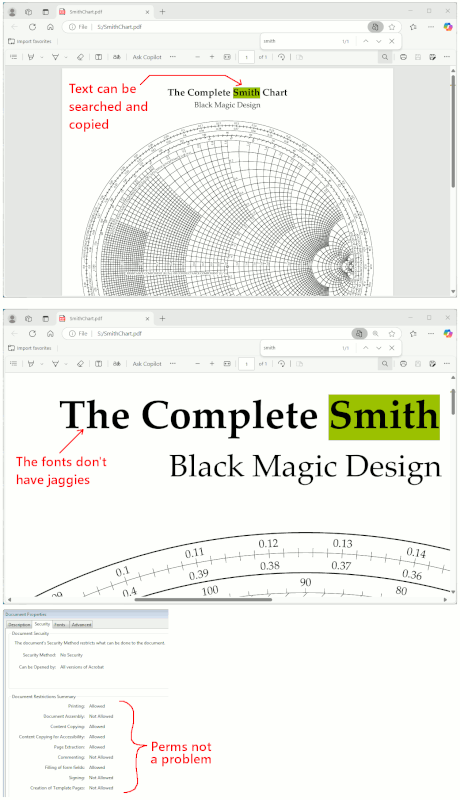Select the Erase tool in upper browser window
Image resolution: width=460 pixels, height=800 pixels.
pyautogui.click(x=80, y=57)
